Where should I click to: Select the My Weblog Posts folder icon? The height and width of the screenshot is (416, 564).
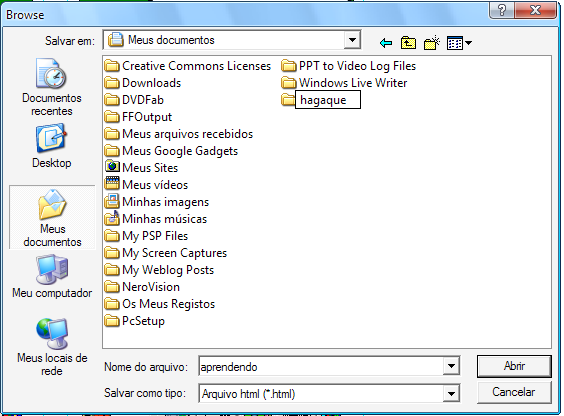coord(112,270)
